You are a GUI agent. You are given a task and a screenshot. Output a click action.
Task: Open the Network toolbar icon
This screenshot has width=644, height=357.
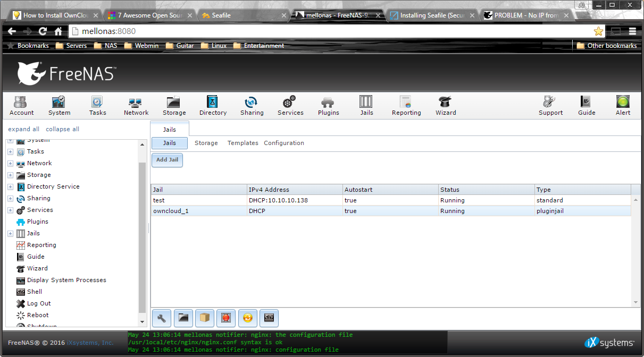[x=136, y=106]
